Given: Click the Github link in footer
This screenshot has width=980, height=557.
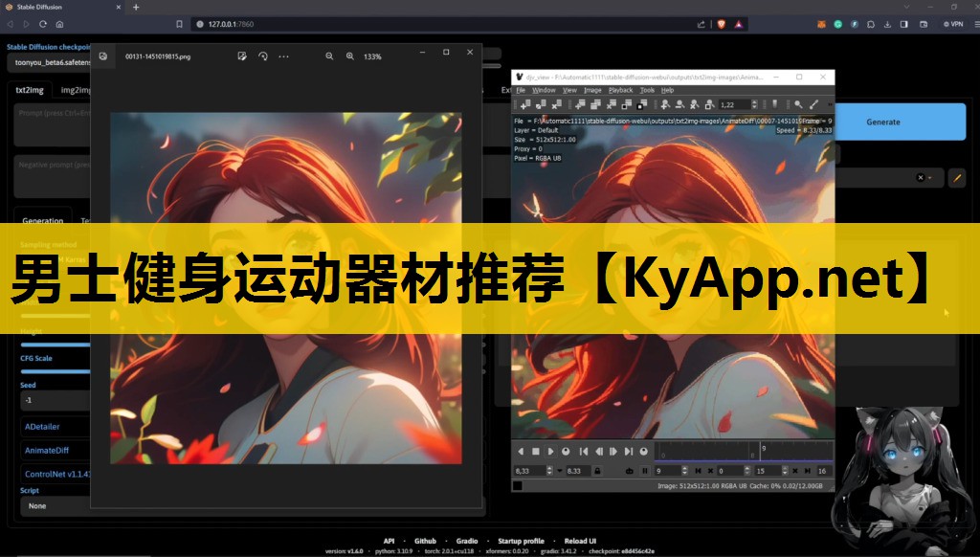Looking at the screenshot, I should pos(425,541).
